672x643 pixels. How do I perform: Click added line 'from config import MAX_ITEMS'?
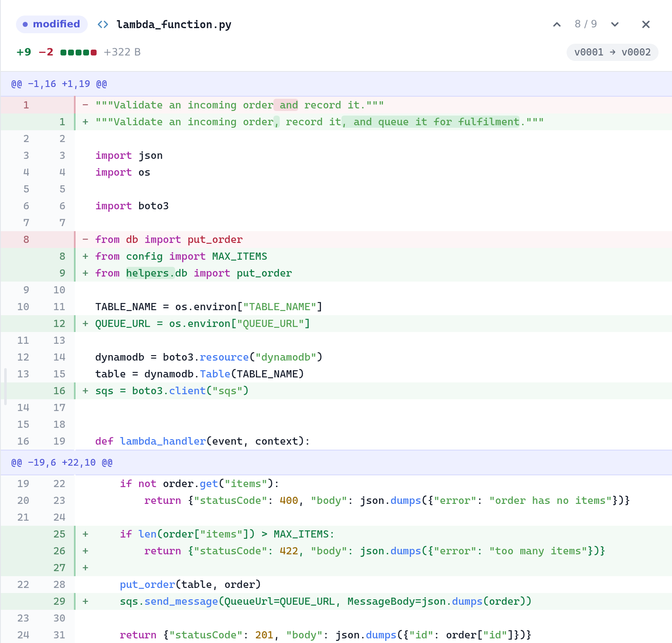tap(336, 256)
